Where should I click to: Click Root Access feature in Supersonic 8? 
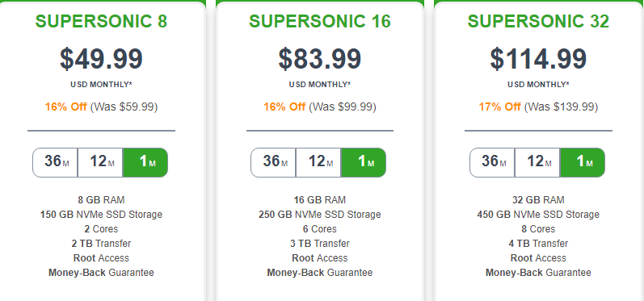102,258
